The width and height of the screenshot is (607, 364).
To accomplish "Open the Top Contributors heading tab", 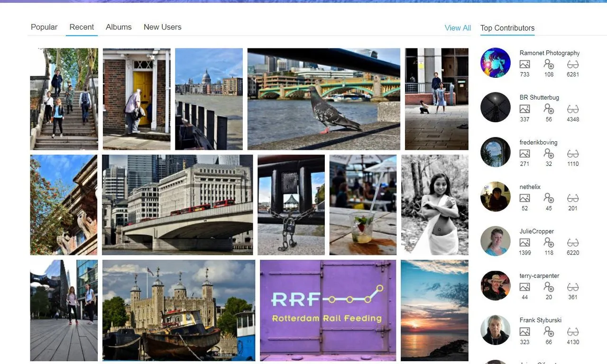I will tap(507, 28).
